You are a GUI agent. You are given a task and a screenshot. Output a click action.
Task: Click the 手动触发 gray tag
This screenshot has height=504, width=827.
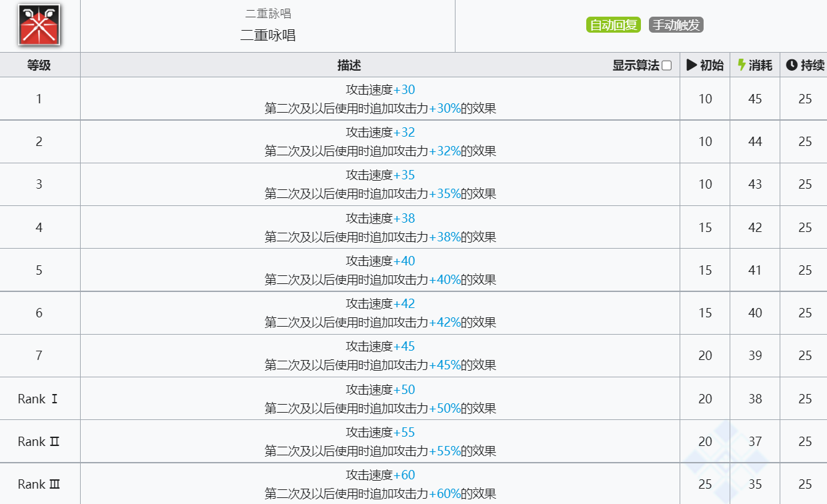click(676, 25)
